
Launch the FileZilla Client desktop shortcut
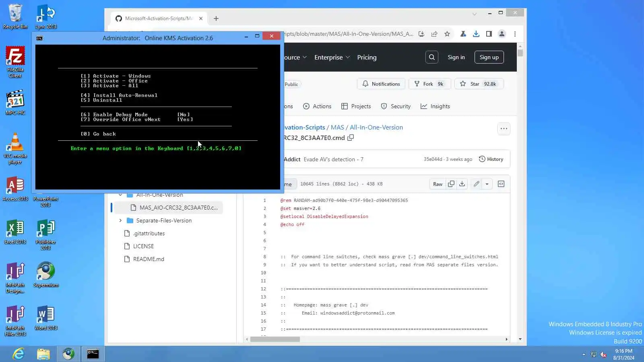[x=15, y=62]
